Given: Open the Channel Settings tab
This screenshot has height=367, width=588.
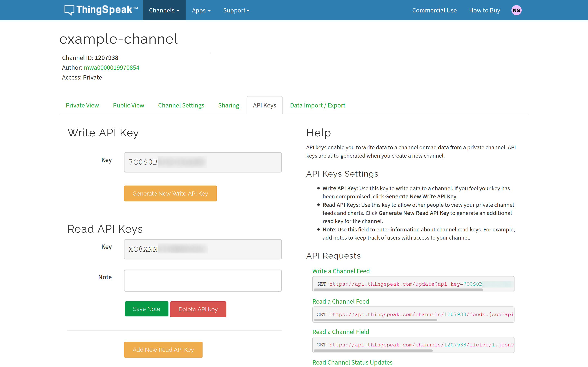Looking at the screenshot, I should (181, 105).
